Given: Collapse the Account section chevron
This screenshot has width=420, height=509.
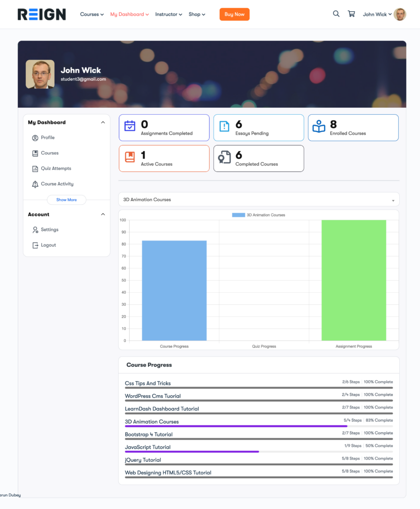Looking at the screenshot, I should coord(103,214).
